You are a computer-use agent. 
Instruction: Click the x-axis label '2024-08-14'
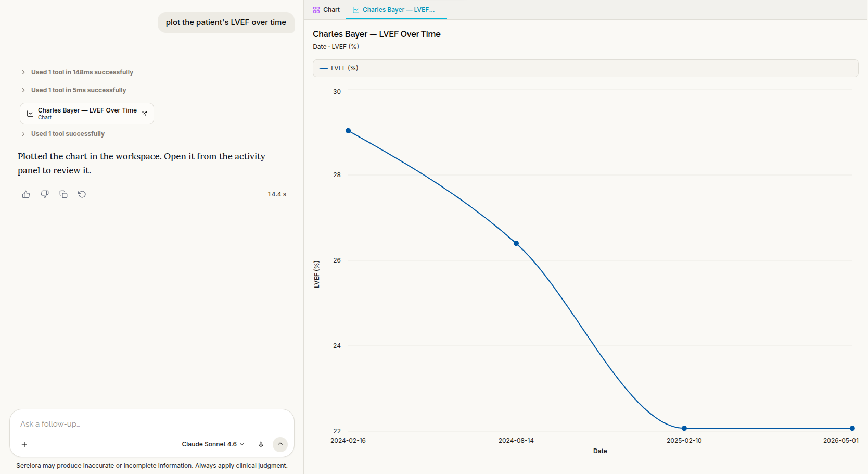516,441
